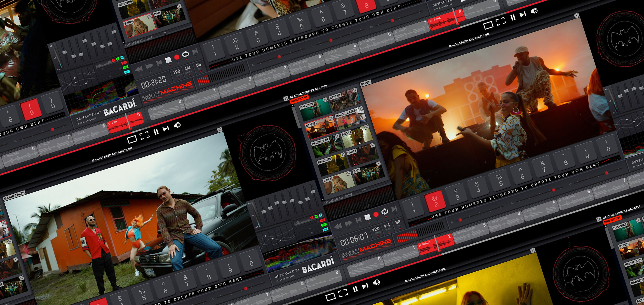Click next-track above the Major Lazer house video
644x305 pixels.
[166, 129]
